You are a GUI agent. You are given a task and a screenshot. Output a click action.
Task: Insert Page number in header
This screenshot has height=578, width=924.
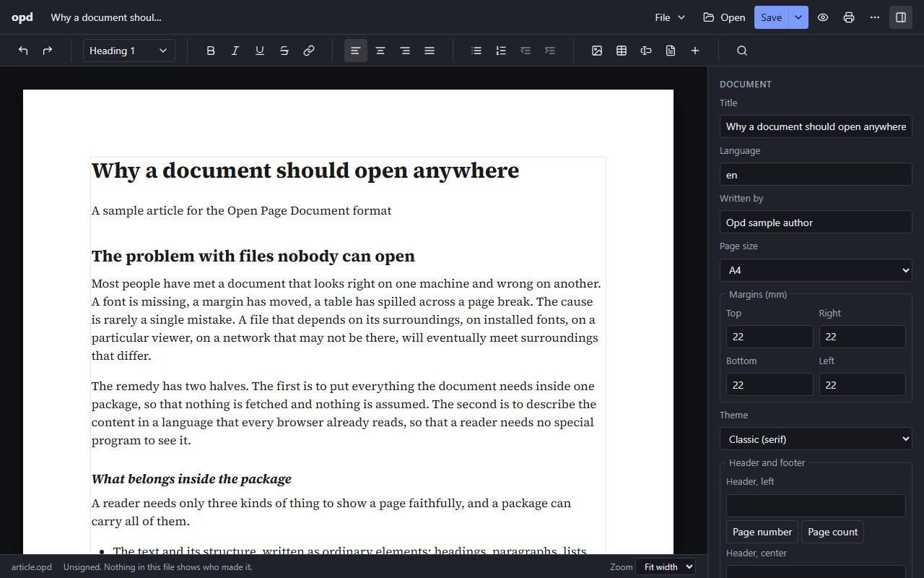coord(762,532)
